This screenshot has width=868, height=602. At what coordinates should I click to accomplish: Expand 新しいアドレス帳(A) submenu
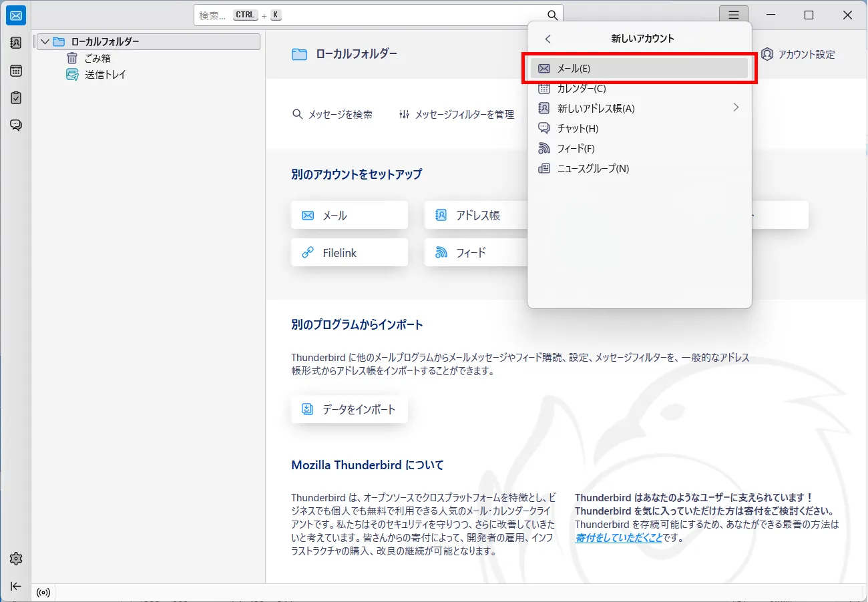(x=736, y=108)
